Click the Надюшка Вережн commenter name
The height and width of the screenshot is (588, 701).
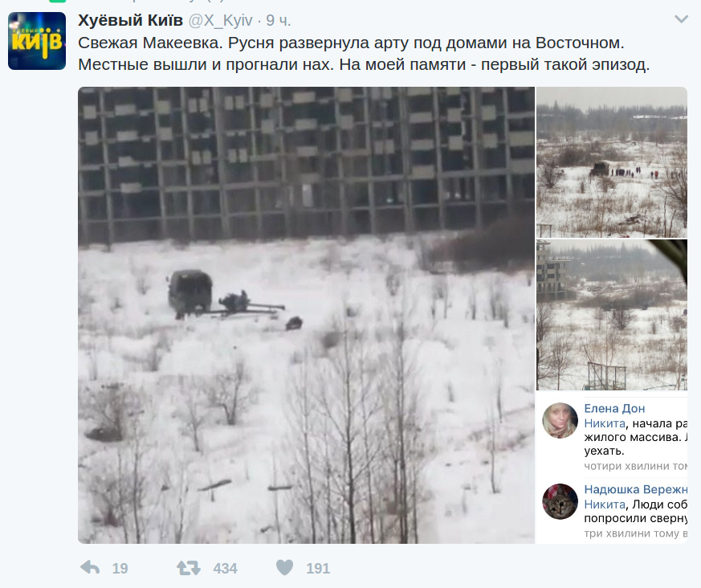(x=635, y=489)
